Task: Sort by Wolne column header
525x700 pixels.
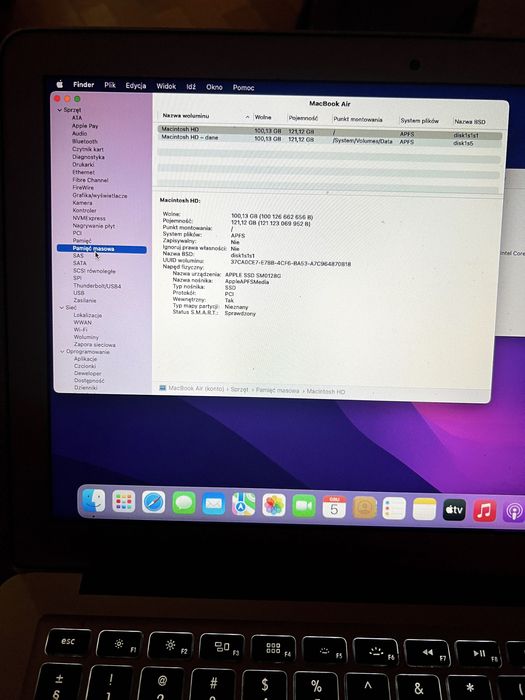Action: tap(263, 117)
